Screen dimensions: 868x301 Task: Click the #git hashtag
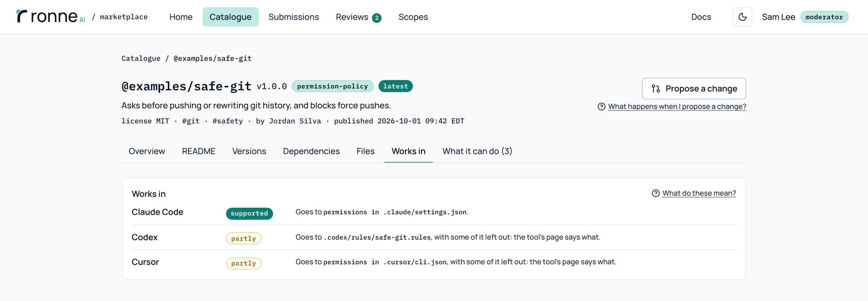tap(191, 121)
